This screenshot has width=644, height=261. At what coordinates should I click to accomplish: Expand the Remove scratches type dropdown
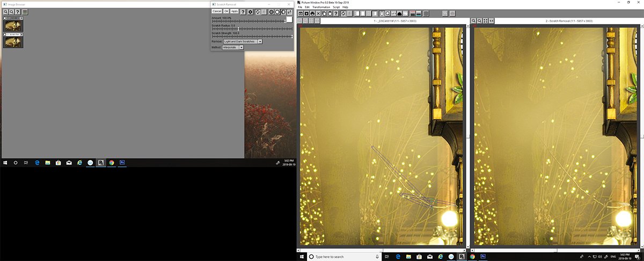click(x=260, y=41)
